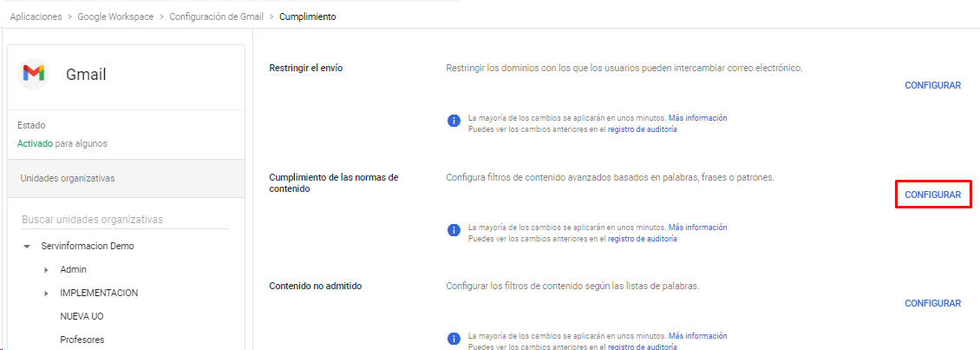Viewport: 980px width, 350px height.
Task: Open Aplicaciones in the breadcrumb
Action: click(36, 17)
